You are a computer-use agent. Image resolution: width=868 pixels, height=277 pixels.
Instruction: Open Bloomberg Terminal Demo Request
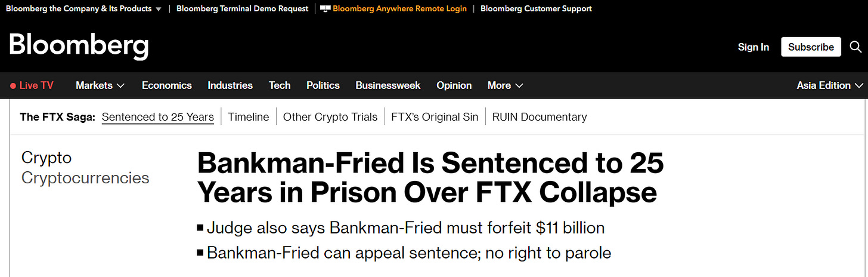[x=243, y=9]
